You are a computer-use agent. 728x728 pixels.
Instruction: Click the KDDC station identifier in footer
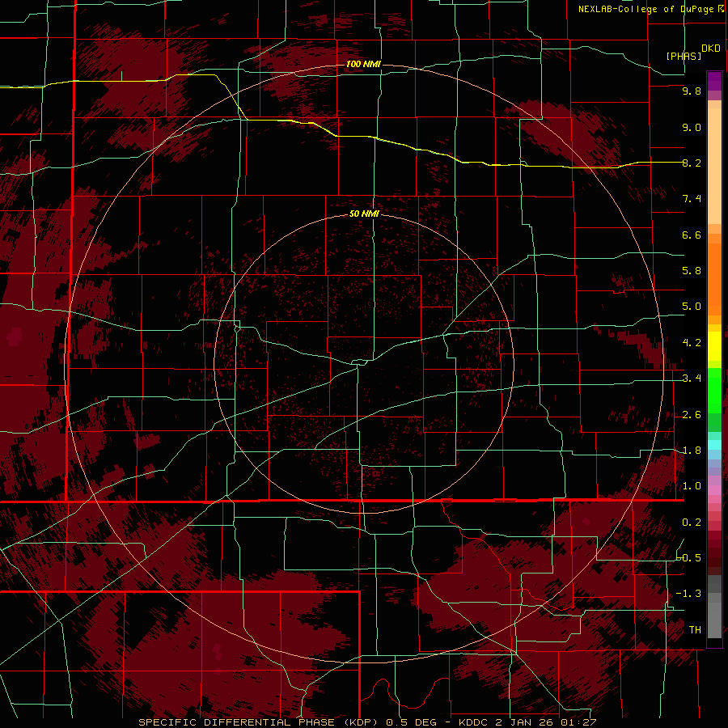coord(473,722)
